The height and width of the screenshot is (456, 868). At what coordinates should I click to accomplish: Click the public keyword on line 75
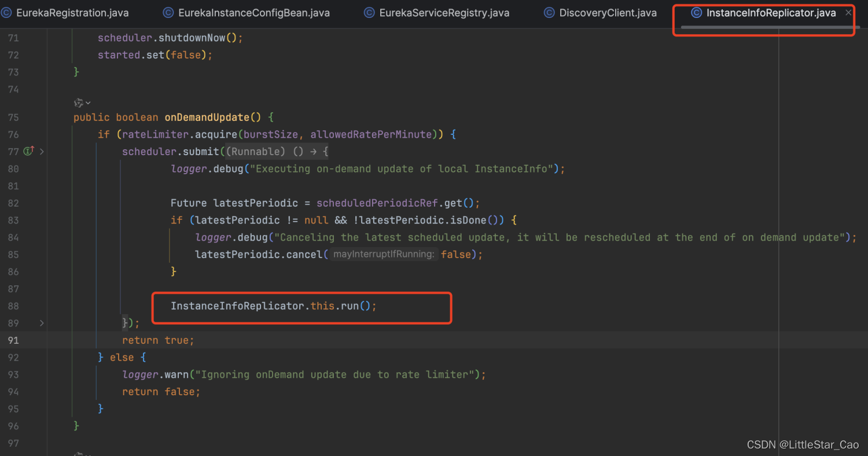point(91,117)
